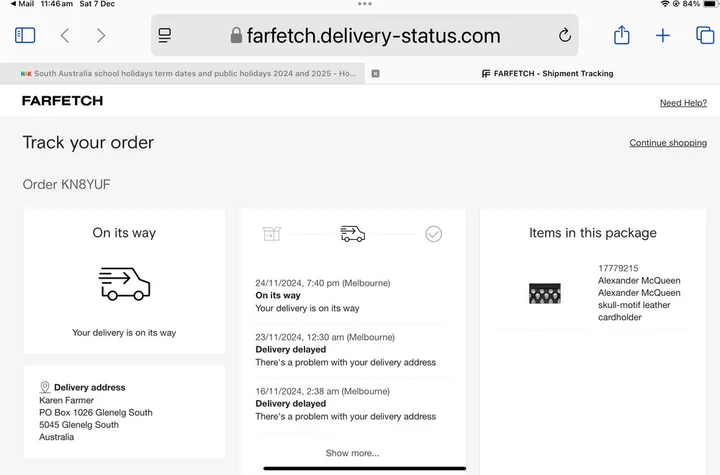
Task: Open the skull-motif cardholder thumbnail
Action: coord(545,293)
